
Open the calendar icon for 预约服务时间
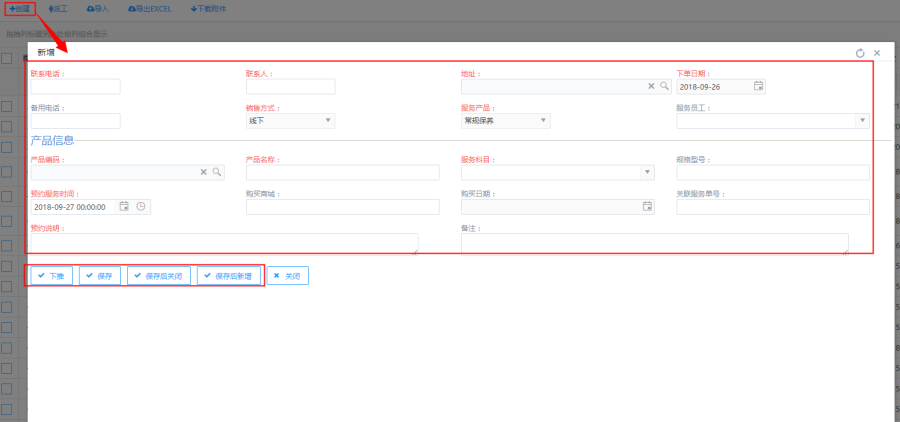tap(124, 207)
